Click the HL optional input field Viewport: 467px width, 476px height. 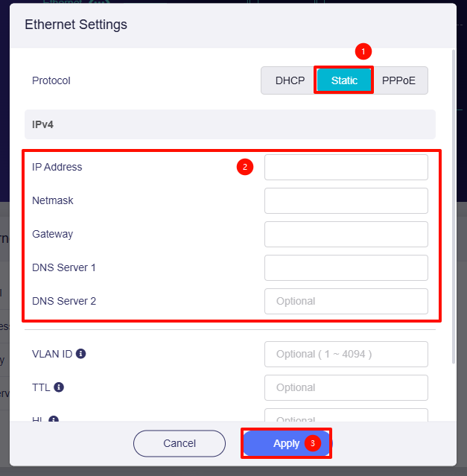(346, 418)
